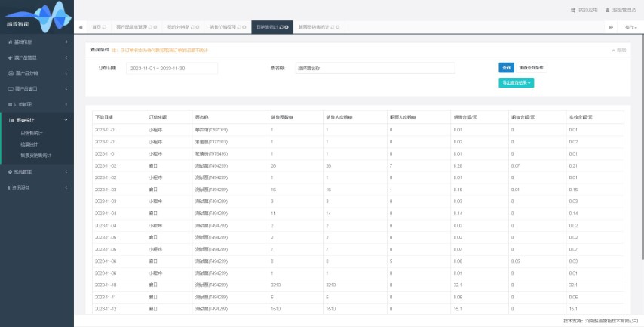644x327 pixels.
Task: Open the 我的应用 link in header
Action: 587,10
